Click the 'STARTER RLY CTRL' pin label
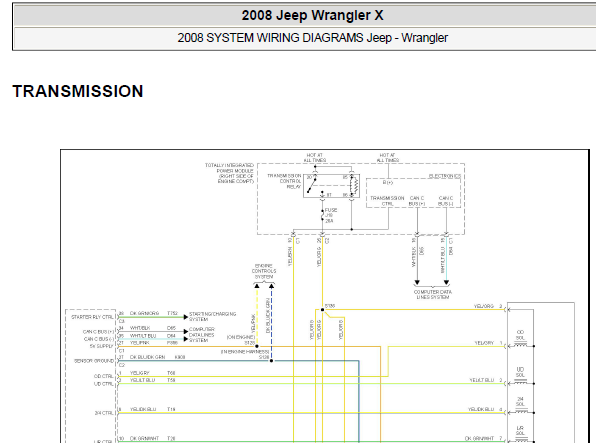Image resolution: width=596 pixels, height=443 pixels. pyautogui.click(x=92, y=317)
